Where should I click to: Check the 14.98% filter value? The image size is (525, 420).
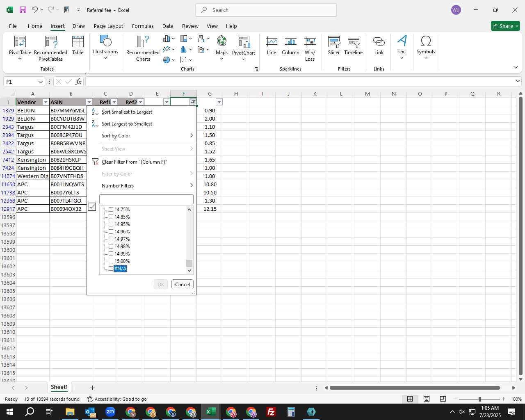click(111, 247)
